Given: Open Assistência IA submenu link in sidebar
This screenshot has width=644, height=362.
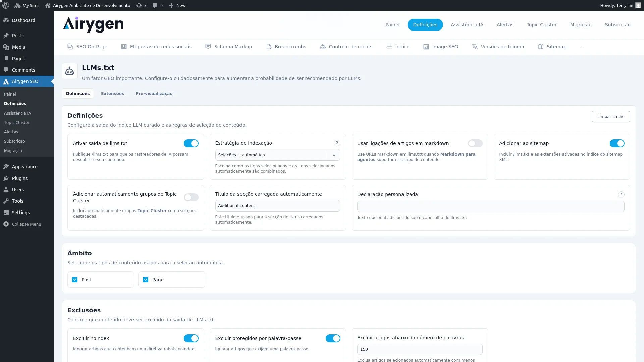Looking at the screenshot, I should [x=17, y=113].
